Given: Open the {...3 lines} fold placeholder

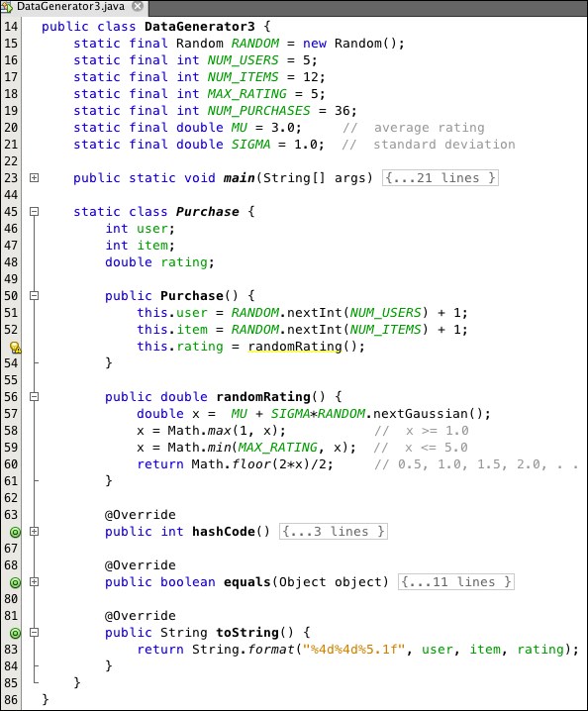Looking at the screenshot, I should tap(334, 532).
